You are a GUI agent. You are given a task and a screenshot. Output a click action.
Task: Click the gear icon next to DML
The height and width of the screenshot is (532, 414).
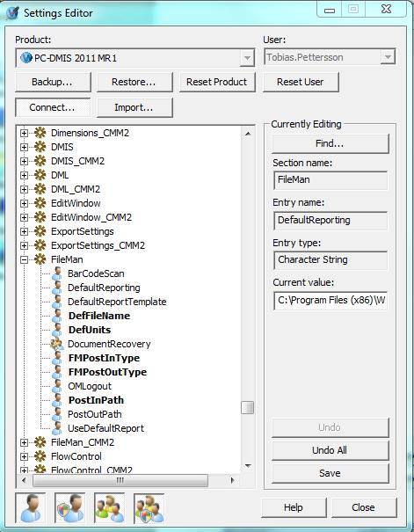pyautogui.click(x=40, y=175)
